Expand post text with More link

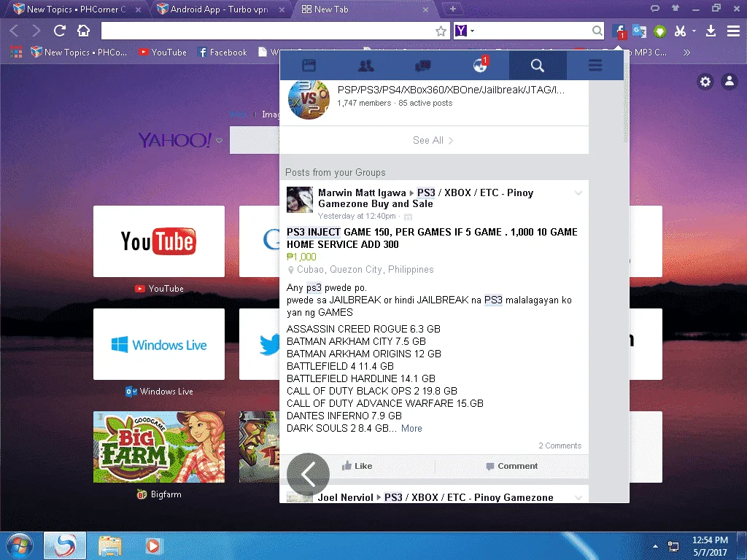click(x=411, y=428)
